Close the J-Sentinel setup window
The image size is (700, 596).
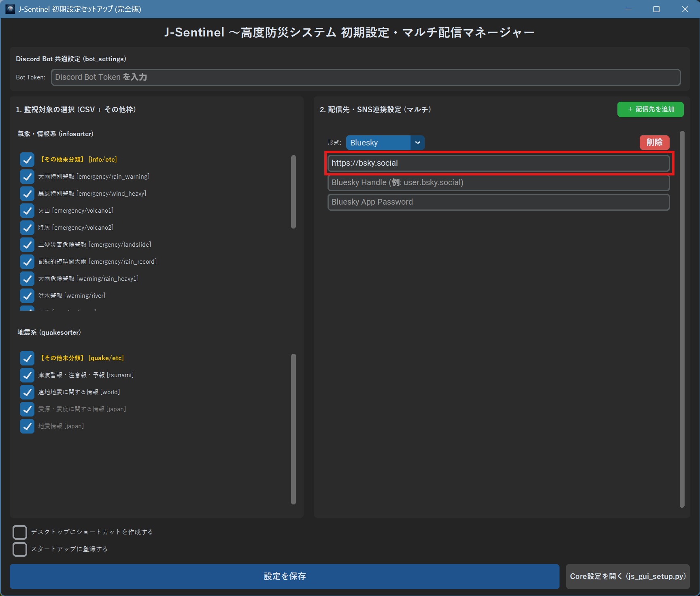pyautogui.click(x=685, y=9)
